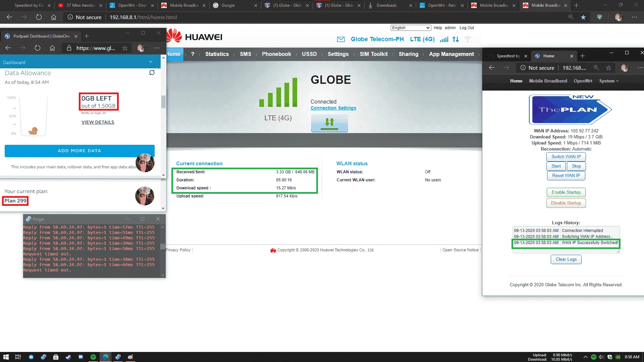Open the main browser's three-dot settings menu
Screen dimensions: 644x362
pos(635,17)
